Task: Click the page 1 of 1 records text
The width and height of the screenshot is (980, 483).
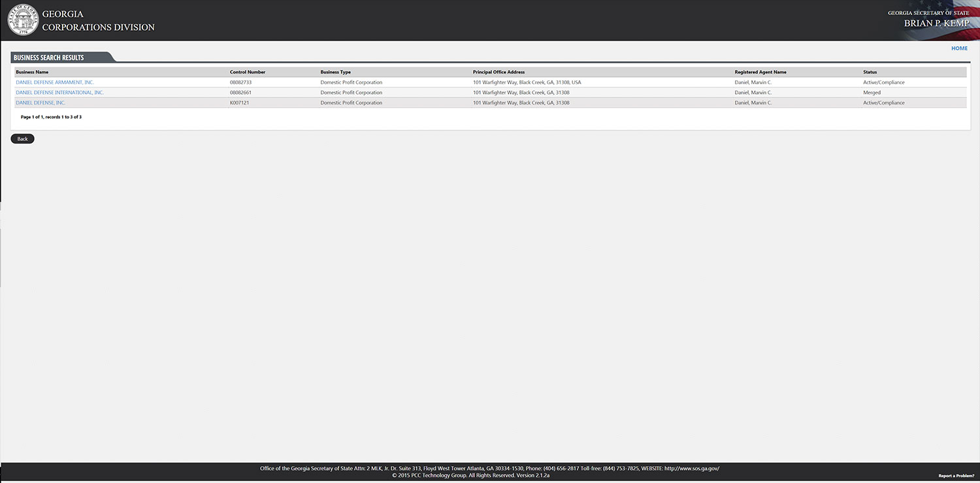Action: click(51, 117)
